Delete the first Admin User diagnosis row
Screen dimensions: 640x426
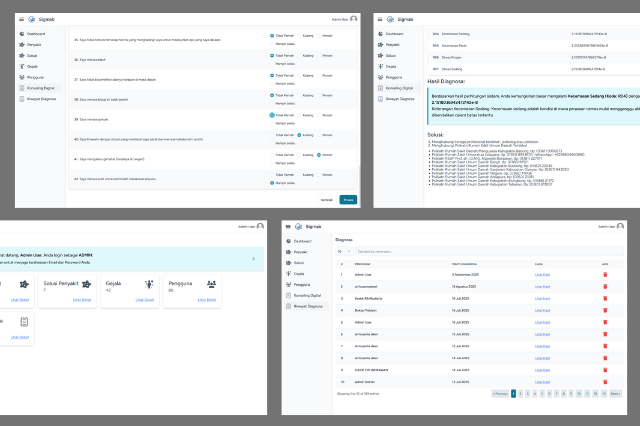point(604,274)
